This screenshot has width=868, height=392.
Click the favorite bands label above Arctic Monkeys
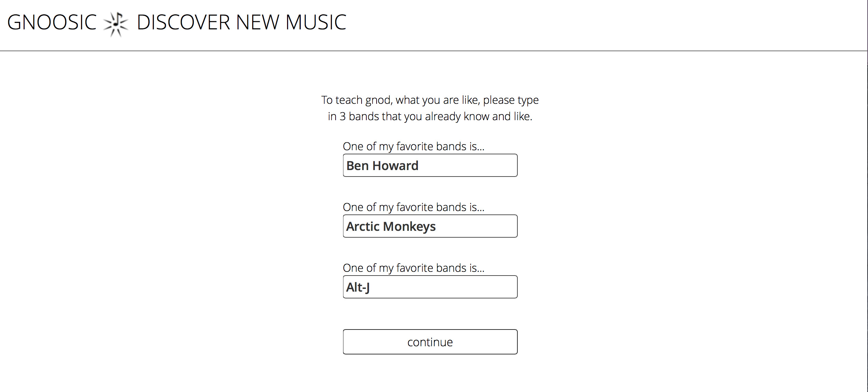413,207
